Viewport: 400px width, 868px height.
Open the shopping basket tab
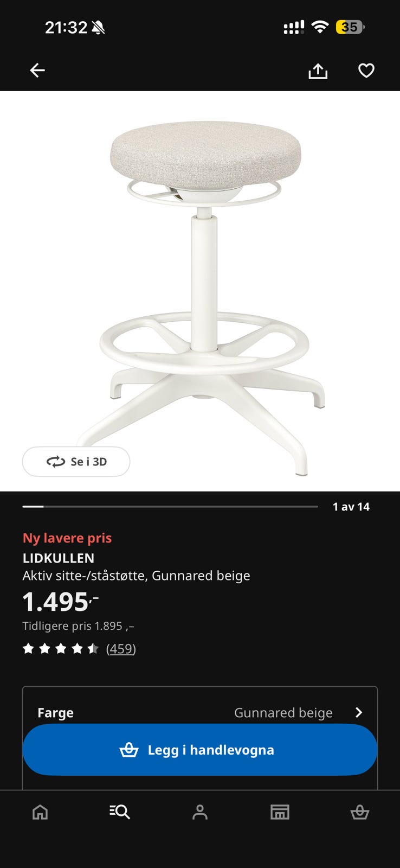coord(360,812)
